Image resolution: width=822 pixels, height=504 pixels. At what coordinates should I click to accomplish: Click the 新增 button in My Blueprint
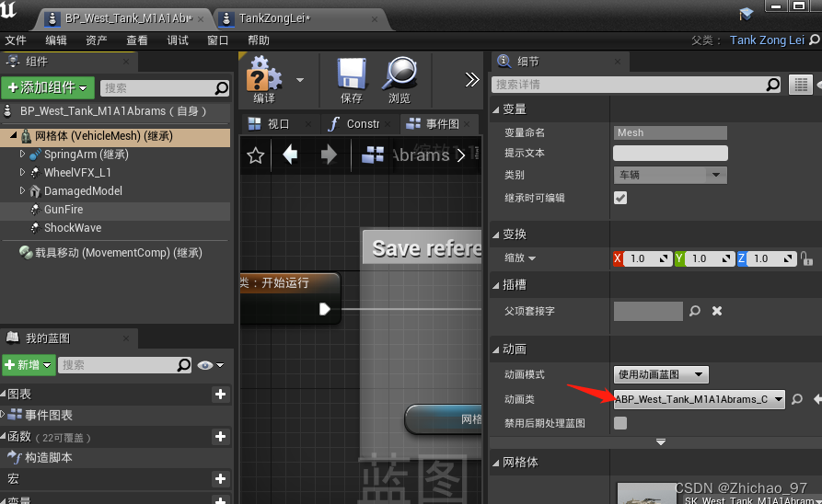point(29,364)
